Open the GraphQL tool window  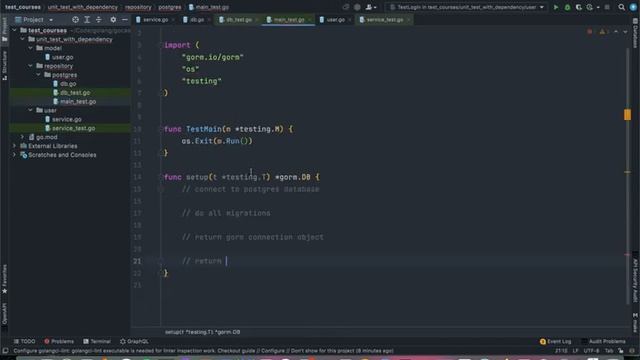tap(134, 341)
